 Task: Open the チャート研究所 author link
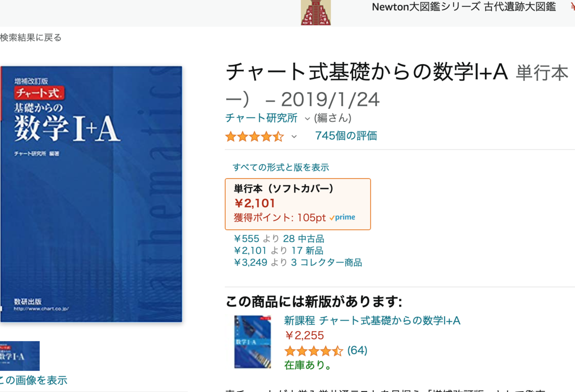[261, 118]
